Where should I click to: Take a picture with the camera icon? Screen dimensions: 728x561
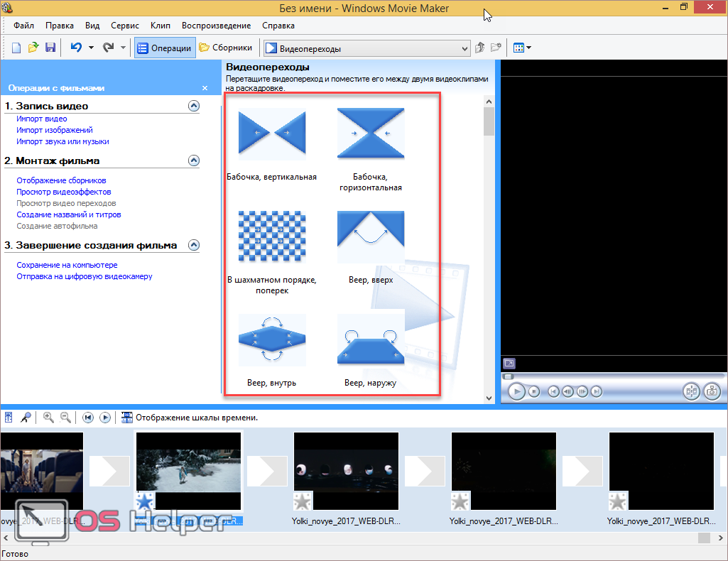[x=712, y=391]
